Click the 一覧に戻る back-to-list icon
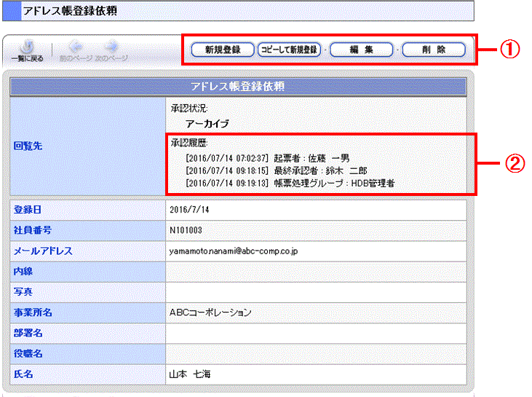This screenshot has width=532, height=397. tap(27, 50)
